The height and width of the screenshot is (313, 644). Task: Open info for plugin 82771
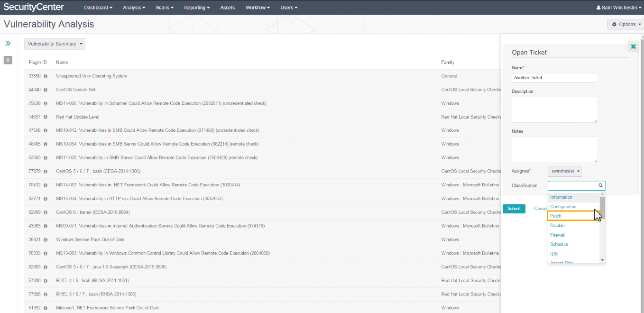tap(46, 199)
